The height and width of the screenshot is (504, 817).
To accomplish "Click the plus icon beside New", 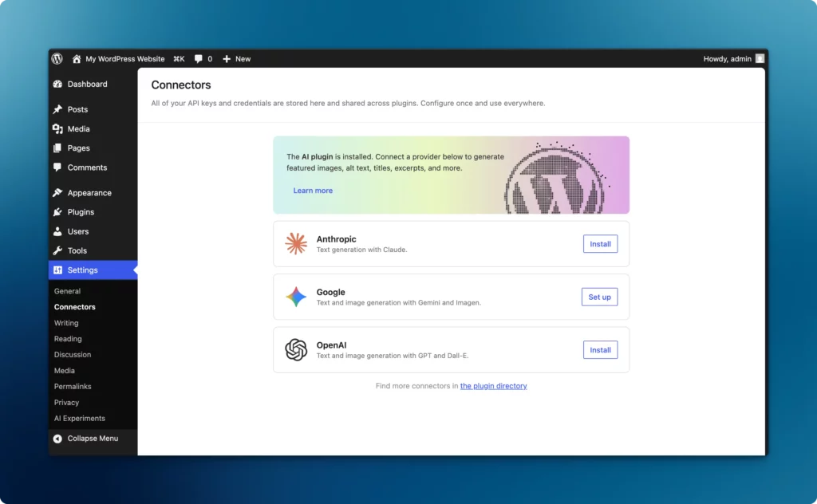I will click(227, 59).
